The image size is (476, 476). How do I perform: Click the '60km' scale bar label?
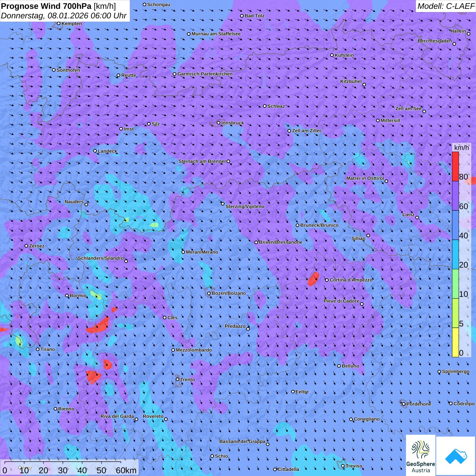click(x=126, y=471)
